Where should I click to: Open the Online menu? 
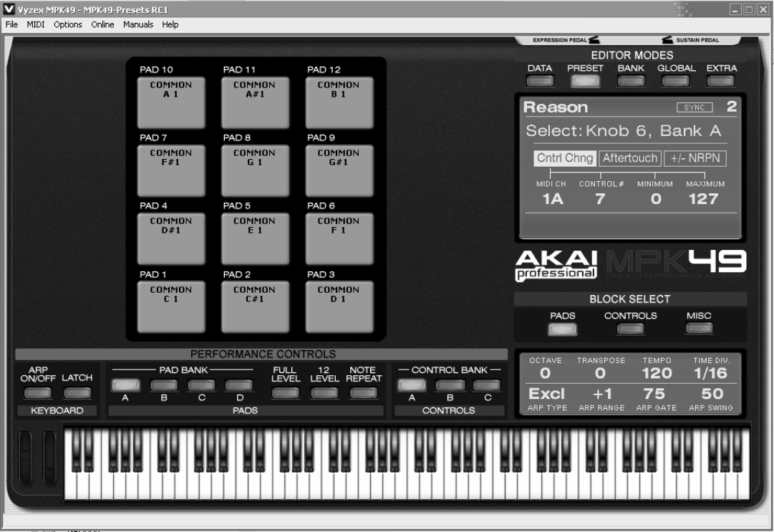click(x=102, y=24)
